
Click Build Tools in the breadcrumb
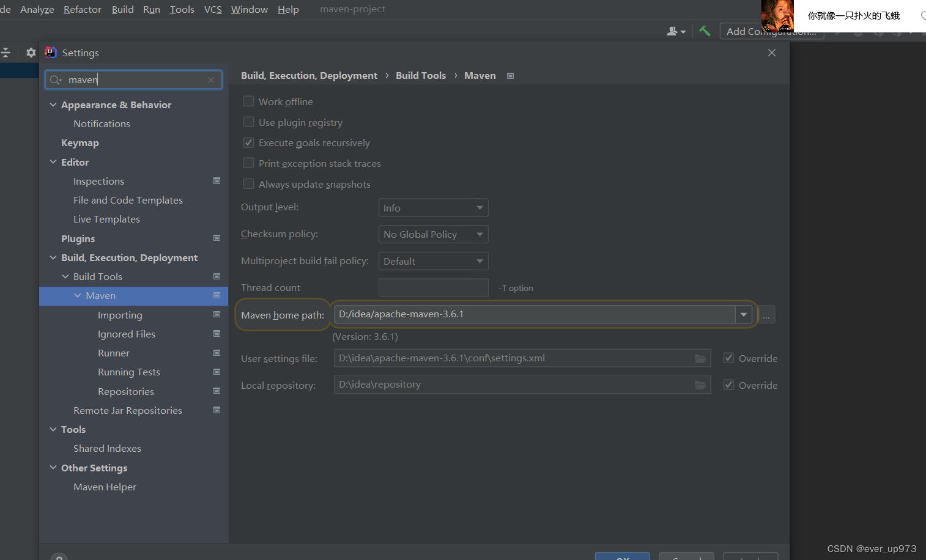pos(421,75)
